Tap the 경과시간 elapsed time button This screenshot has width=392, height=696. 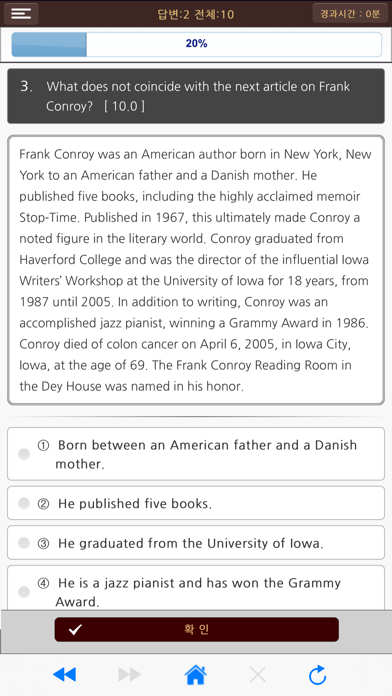350,13
